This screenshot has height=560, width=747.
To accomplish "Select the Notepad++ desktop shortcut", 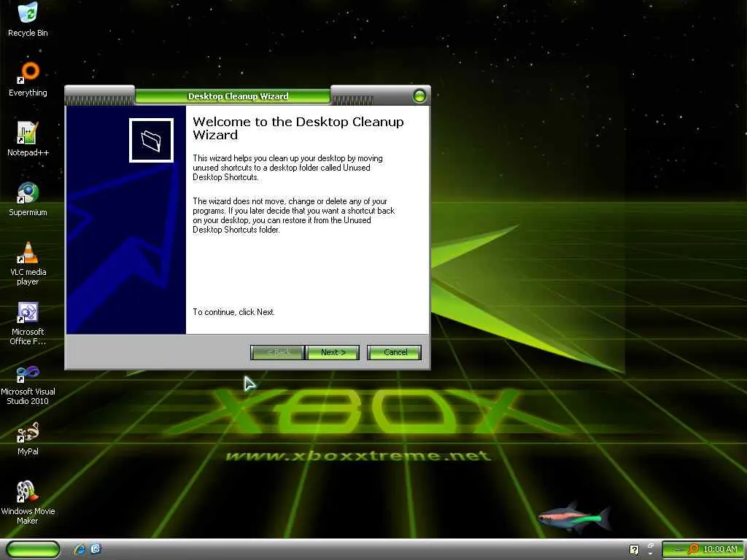I will [28, 139].
